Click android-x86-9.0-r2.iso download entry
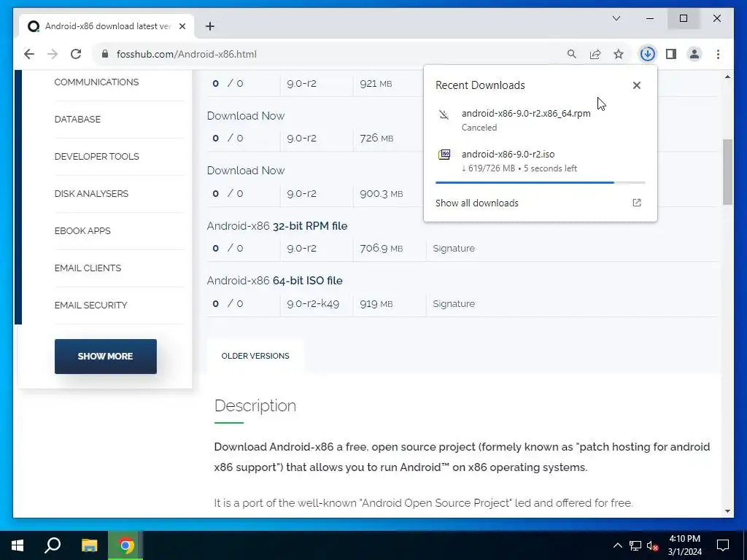 pyautogui.click(x=541, y=161)
